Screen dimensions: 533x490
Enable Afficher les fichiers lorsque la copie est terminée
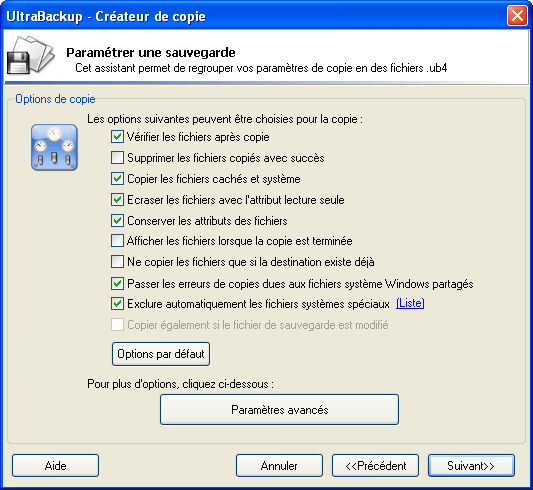pyautogui.click(x=117, y=241)
